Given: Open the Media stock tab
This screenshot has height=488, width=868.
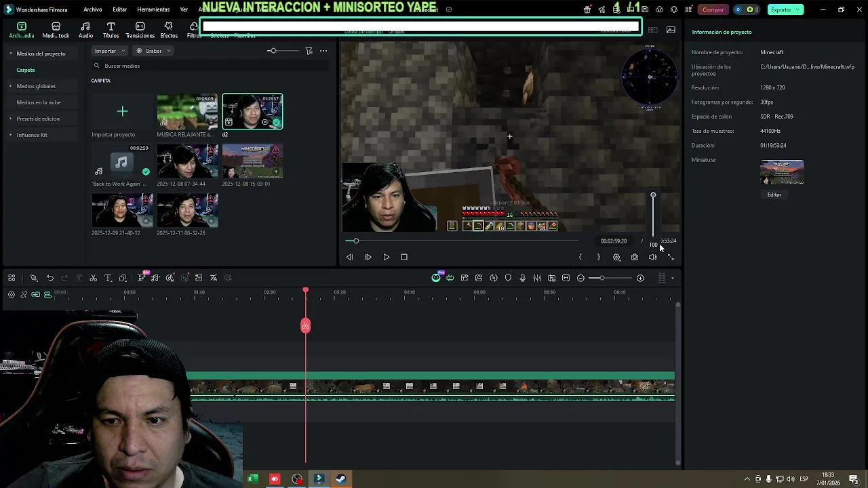Looking at the screenshot, I should [x=56, y=30].
